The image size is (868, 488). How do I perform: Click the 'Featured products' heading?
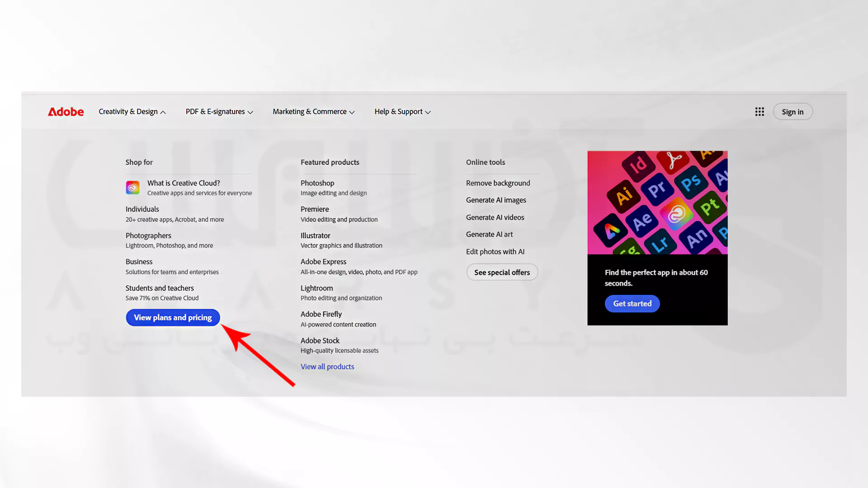330,162
